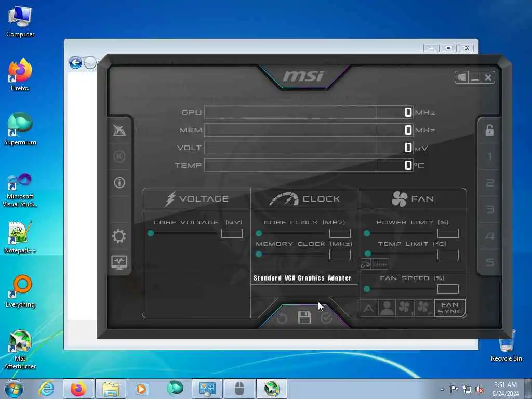Click the core voltage value field
Viewport: 532px width, 399px height.
coord(232,233)
